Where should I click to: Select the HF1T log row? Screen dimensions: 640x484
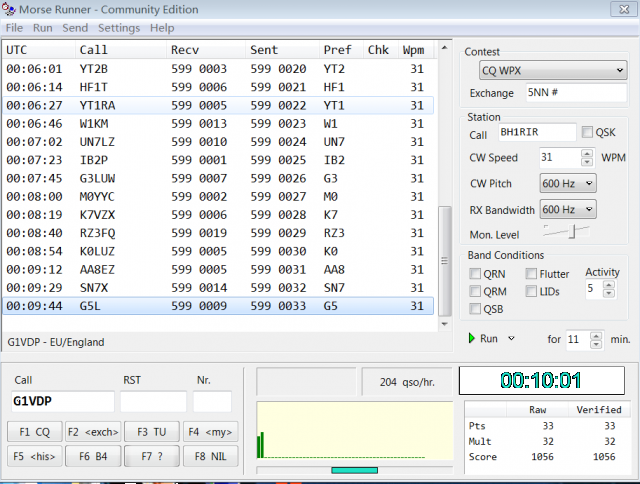click(218, 87)
